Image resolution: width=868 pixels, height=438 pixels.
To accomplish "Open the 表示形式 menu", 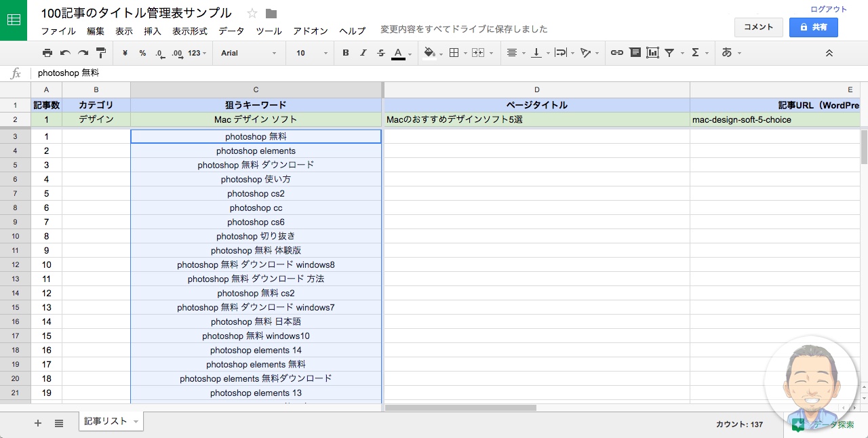I will click(x=190, y=31).
